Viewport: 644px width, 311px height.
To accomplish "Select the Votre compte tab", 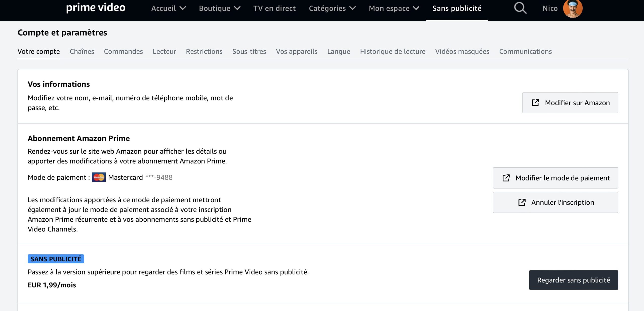I will [x=39, y=51].
